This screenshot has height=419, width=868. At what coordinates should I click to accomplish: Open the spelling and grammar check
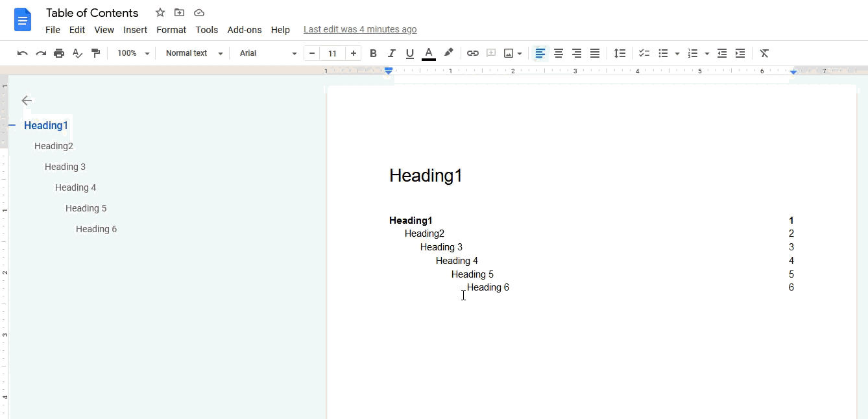[77, 53]
